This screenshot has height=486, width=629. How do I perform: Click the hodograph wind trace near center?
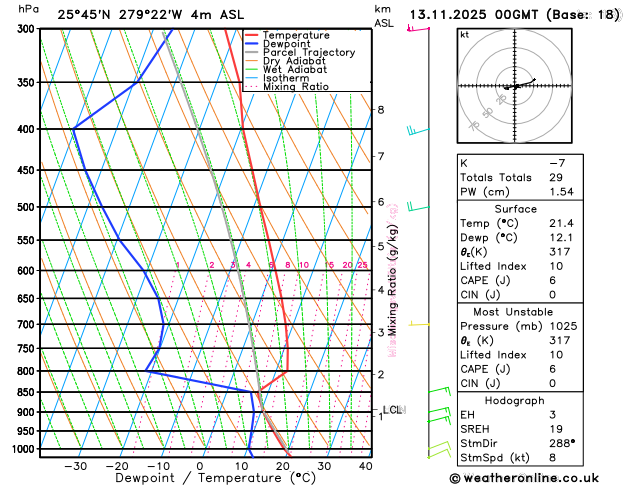point(519,84)
